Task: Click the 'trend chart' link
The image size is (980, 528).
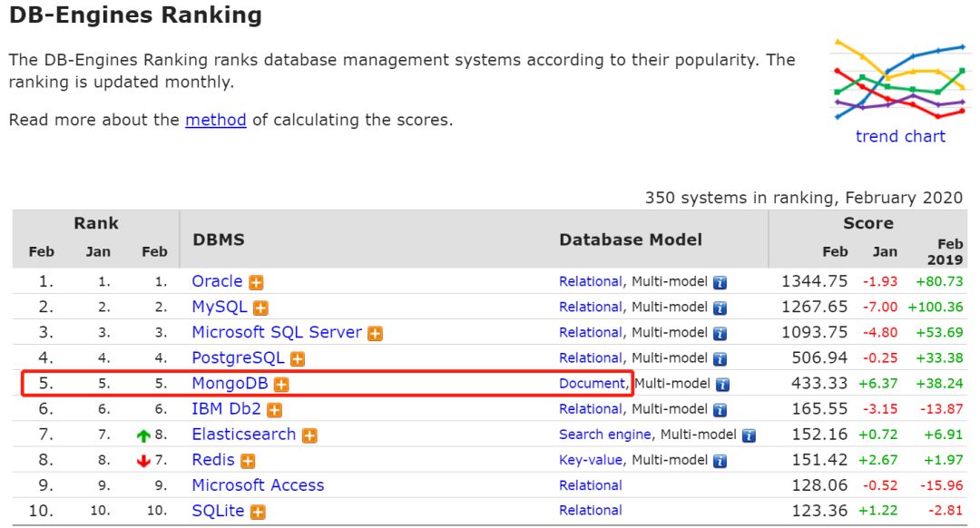Action: (x=900, y=136)
